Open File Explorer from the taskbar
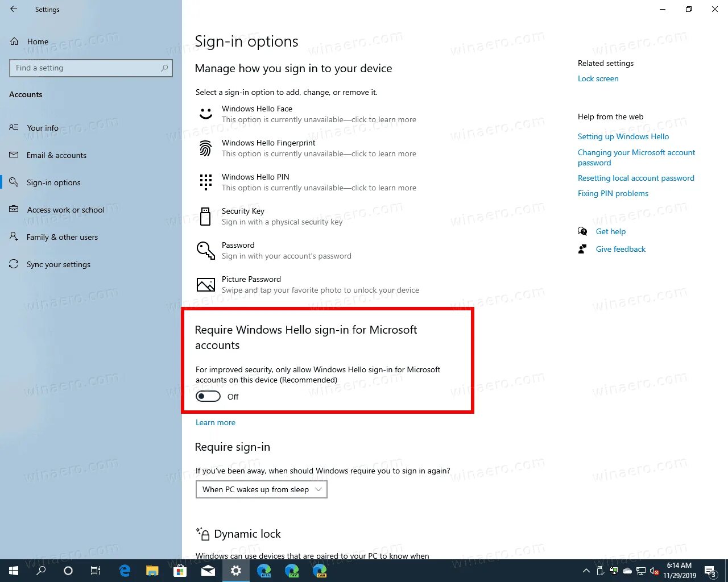728x582 pixels. click(152, 571)
